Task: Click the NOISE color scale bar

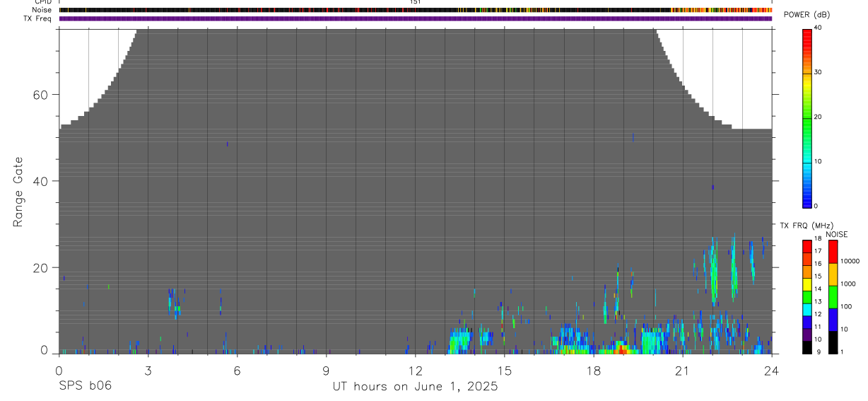Action: tap(833, 296)
